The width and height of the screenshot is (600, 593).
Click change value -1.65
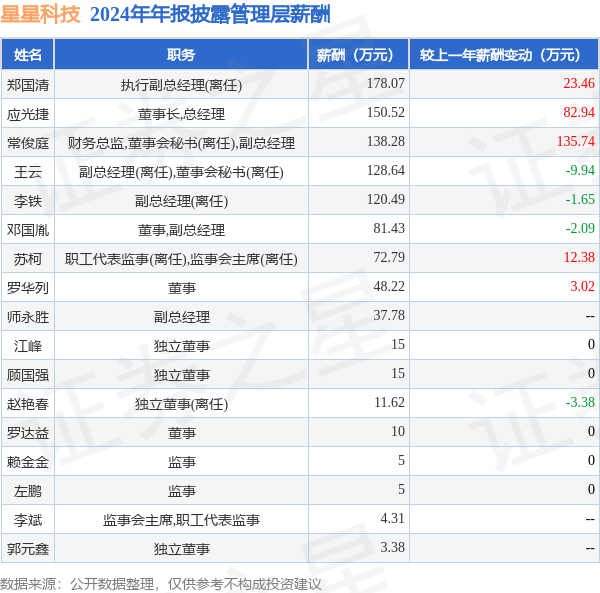click(x=580, y=199)
